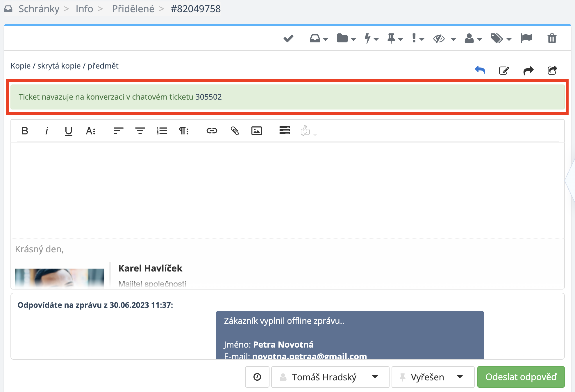Open the Tomáš Hradský assignee dropdown
Image resolution: width=575 pixels, height=392 pixels.
click(x=330, y=377)
